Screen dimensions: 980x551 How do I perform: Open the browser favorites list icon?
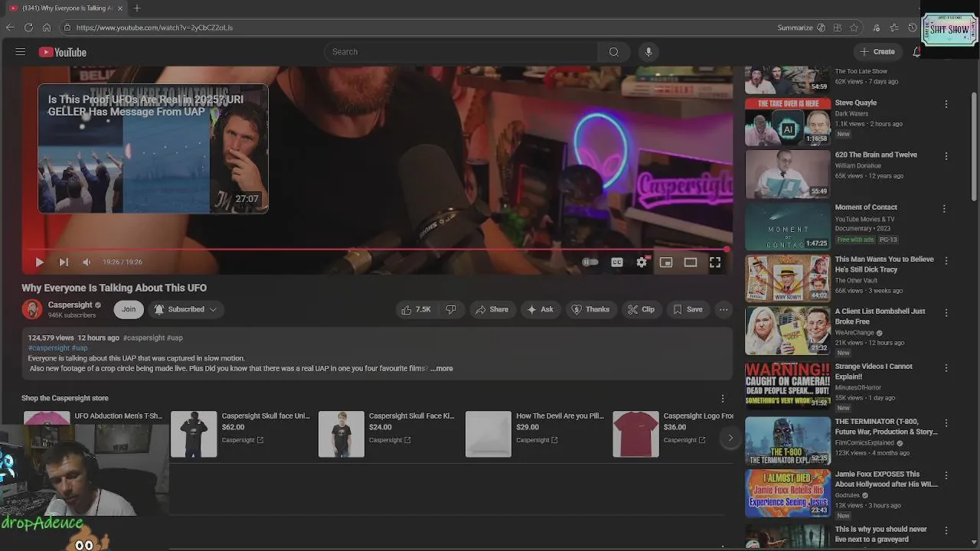(894, 28)
